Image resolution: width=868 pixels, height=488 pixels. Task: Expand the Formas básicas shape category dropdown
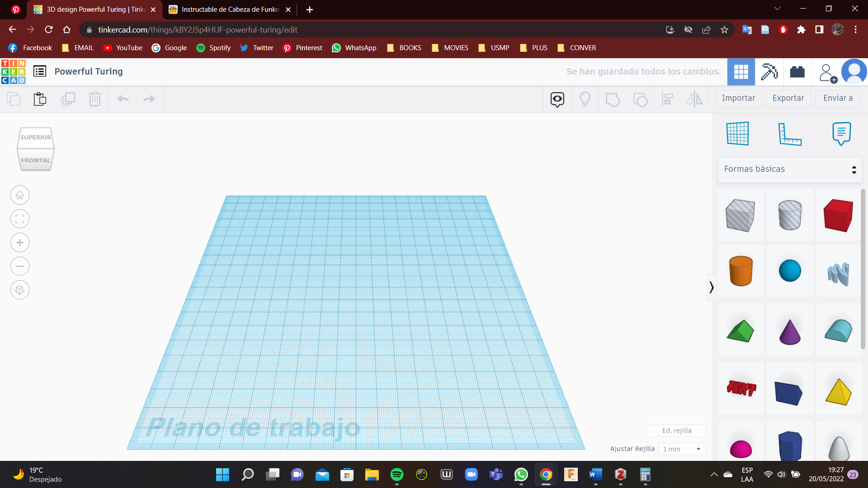tap(790, 169)
